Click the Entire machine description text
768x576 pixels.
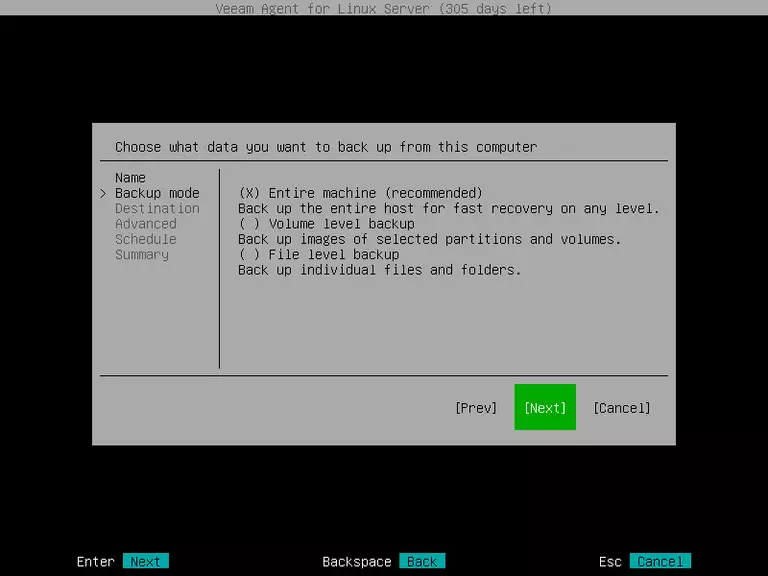448,209
